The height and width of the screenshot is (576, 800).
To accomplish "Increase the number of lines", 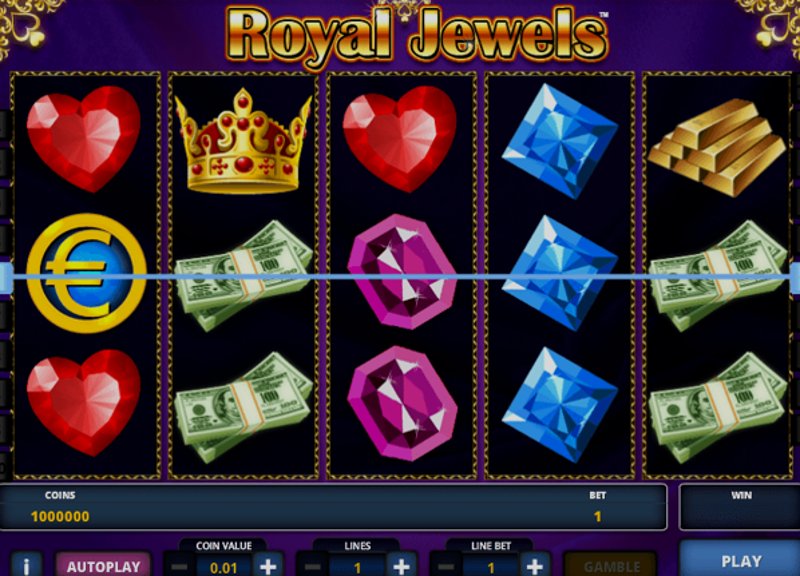I will (402, 566).
